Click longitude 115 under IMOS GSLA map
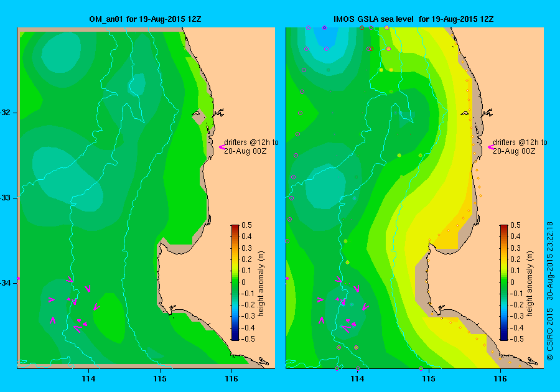560x392 pixels. click(x=429, y=379)
